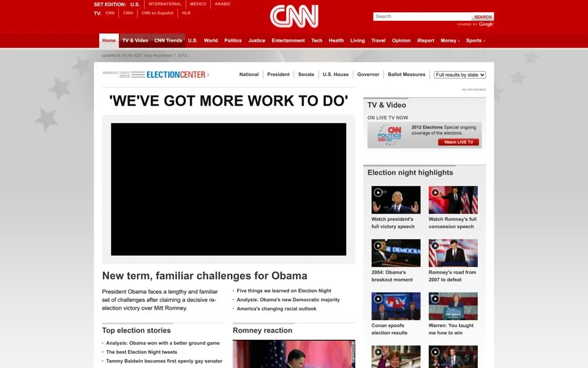This screenshot has height=368, width=588.
Task: Click the Watch LIVE TV button
Action: 458,142
